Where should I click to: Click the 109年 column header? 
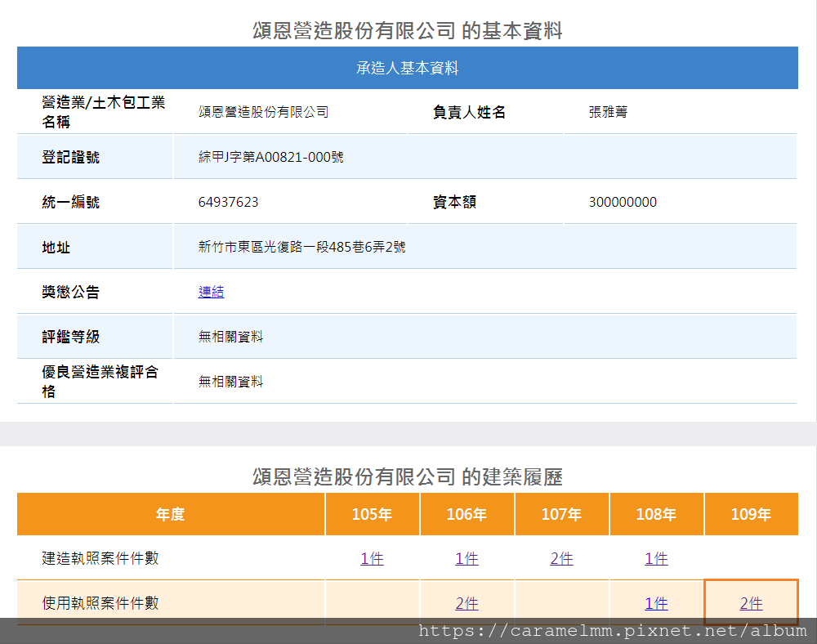pos(752,514)
